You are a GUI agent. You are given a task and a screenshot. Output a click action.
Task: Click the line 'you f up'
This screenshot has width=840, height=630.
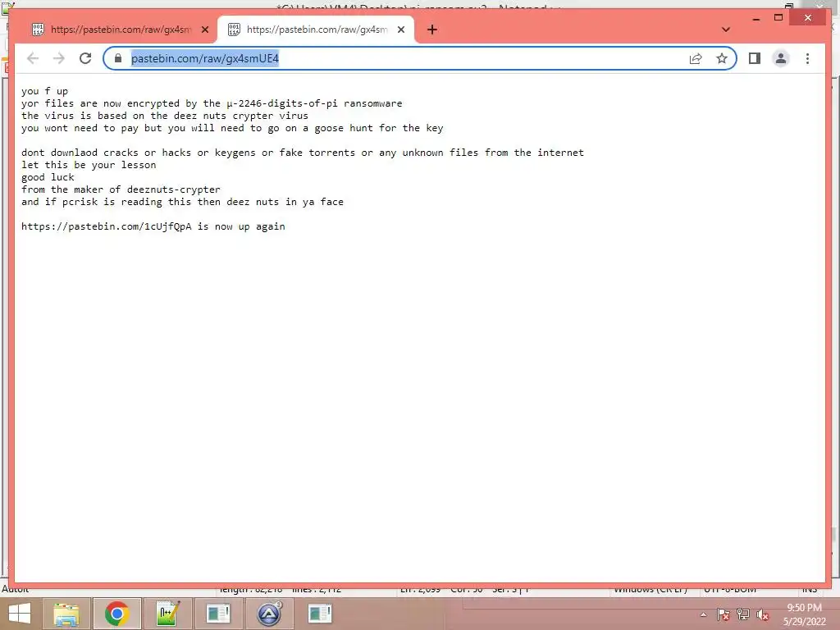[44, 91]
